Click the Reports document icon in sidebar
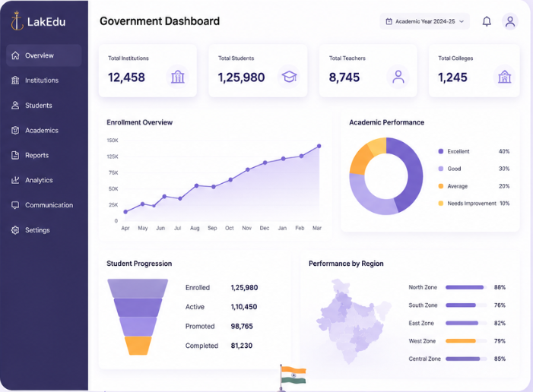 tap(15, 155)
